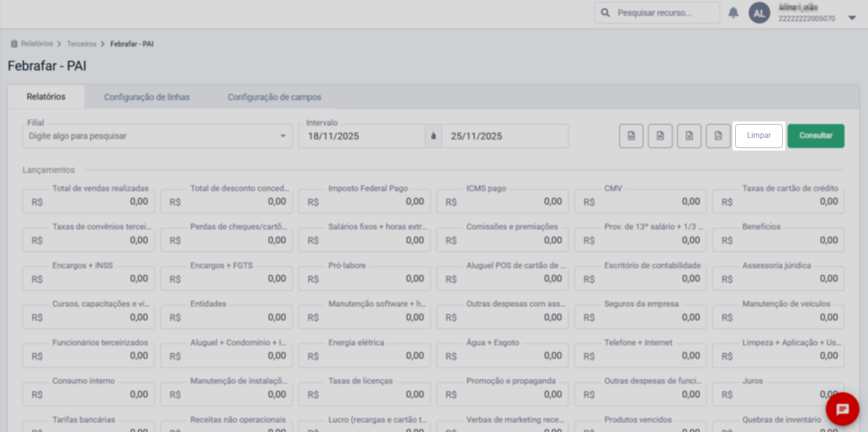Expand the user account dropdown arrow
The height and width of the screenshot is (432, 868).
(x=852, y=18)
